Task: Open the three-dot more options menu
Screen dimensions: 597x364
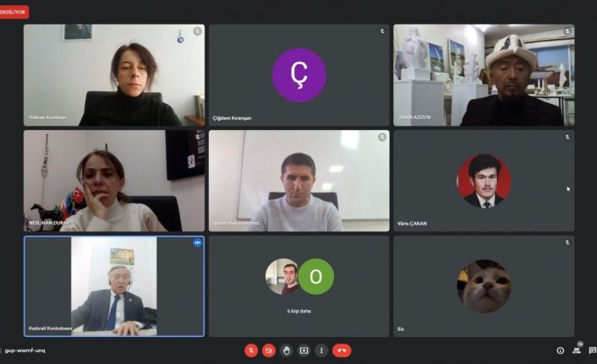Action: click(x=321, y=350)
